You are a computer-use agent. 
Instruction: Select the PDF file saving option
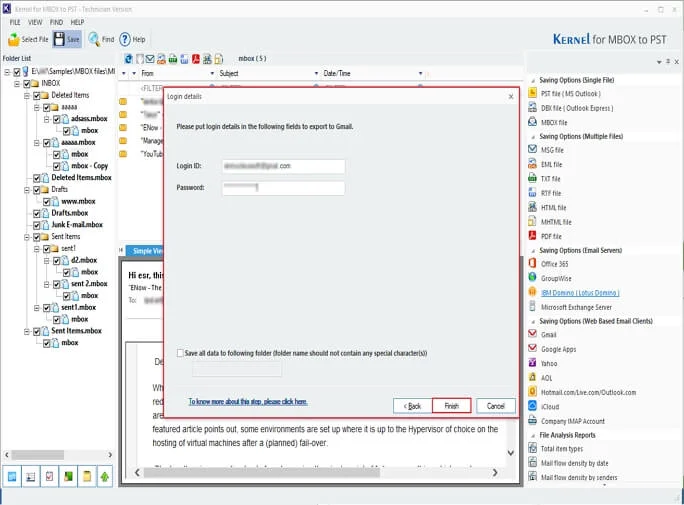(551, 236)
